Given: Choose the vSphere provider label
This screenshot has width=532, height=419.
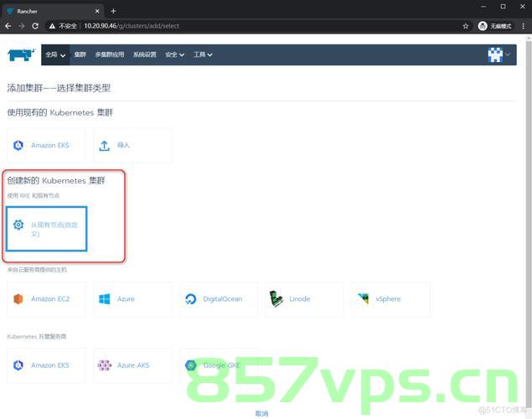Looking at the screenshot, I should click(388, 299).
